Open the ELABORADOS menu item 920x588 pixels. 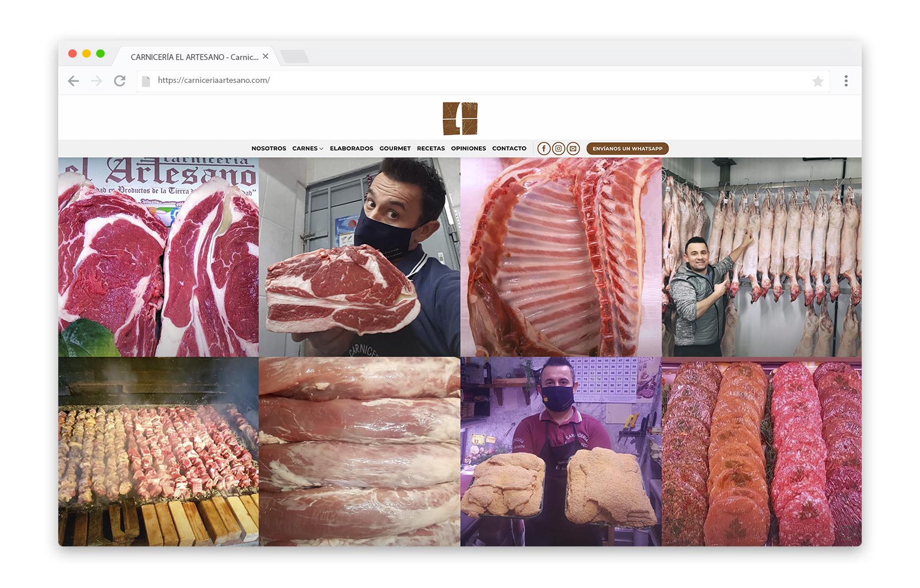tap(351, 149)
